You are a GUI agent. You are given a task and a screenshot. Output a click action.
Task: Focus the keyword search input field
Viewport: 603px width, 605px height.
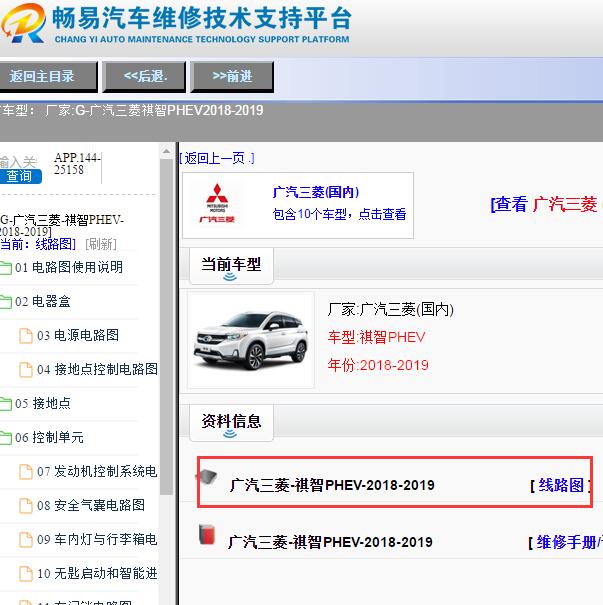(x=19, y=161)
